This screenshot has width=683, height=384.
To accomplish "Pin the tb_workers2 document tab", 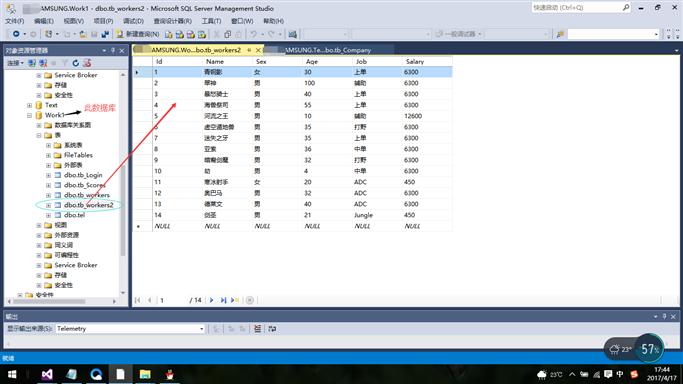I will [x=249, y=50].
